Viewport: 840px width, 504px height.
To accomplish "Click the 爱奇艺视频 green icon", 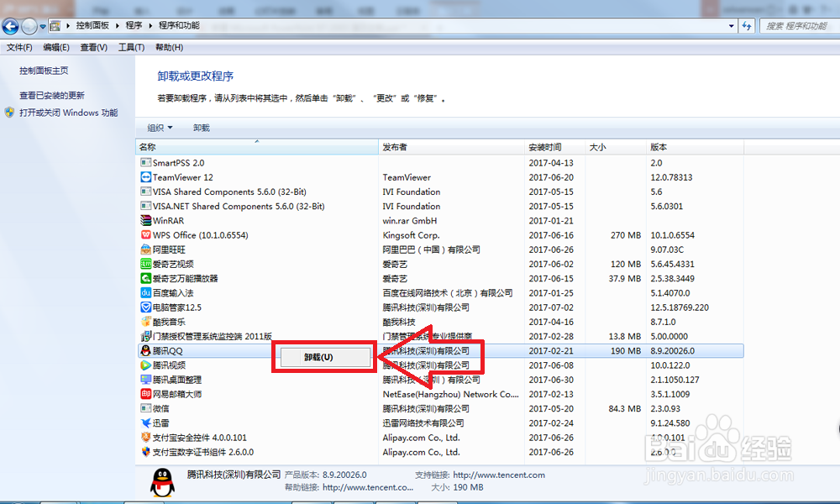I will (145, 264).
